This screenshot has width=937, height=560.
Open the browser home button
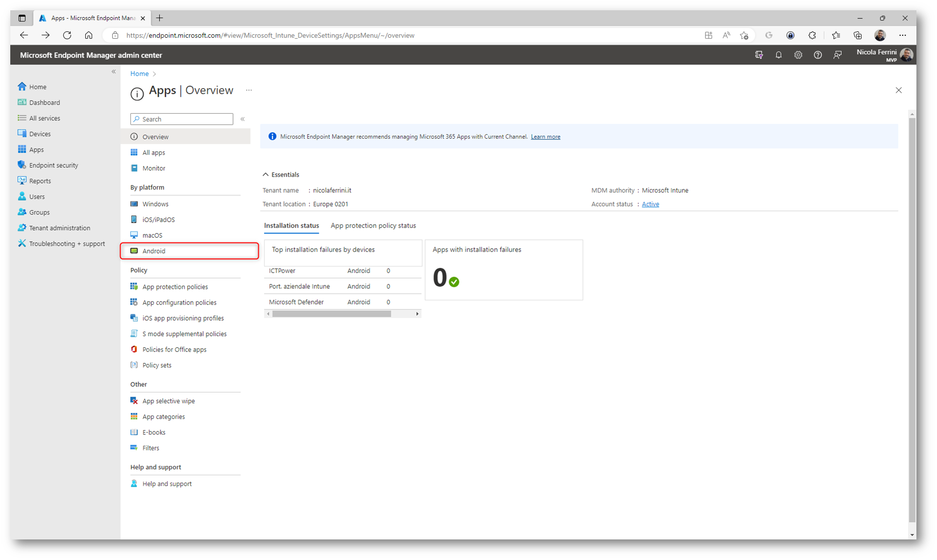coord(89,35)
